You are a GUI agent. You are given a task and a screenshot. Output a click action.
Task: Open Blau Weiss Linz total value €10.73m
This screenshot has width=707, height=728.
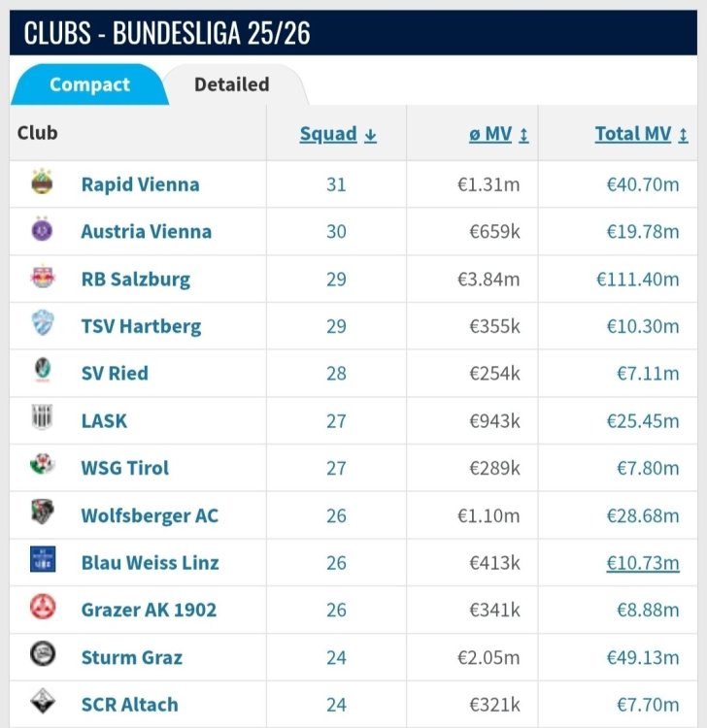(642, 562)
